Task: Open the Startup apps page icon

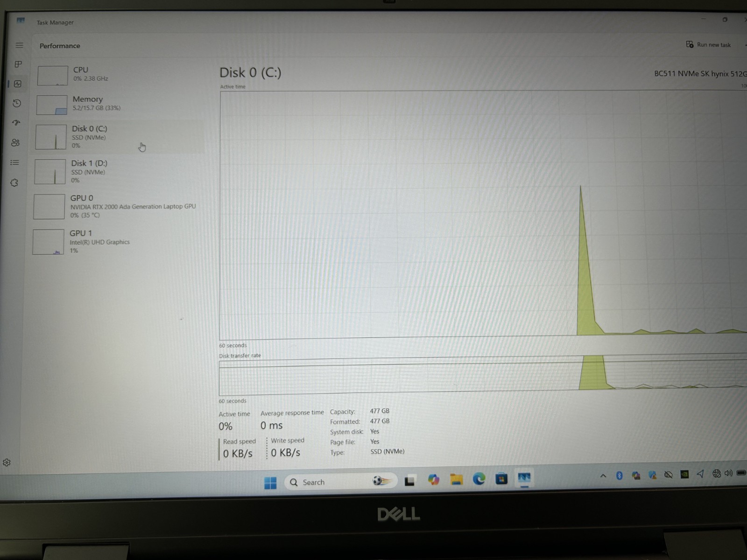Action: [x=16, y=123]
